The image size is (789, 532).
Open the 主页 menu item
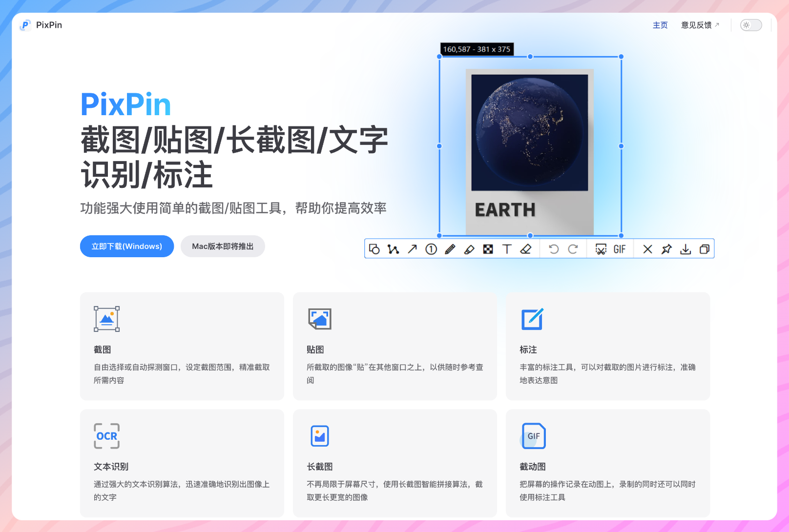pyautogui.click(x=660, y=25)
